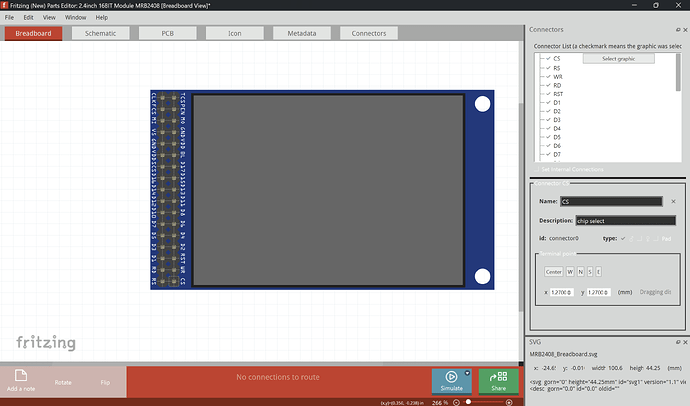Click the 266 % zoom level text
The height and width of the screenshot is (406, 690).
440,402
